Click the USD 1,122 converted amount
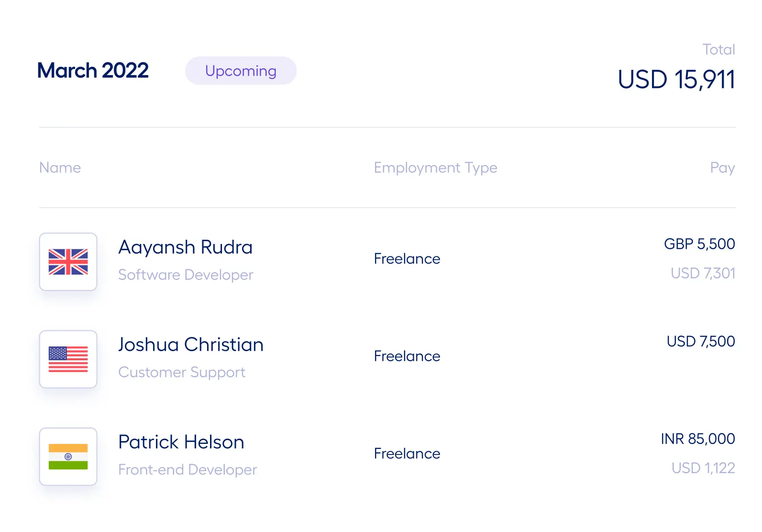 (703, 468)
